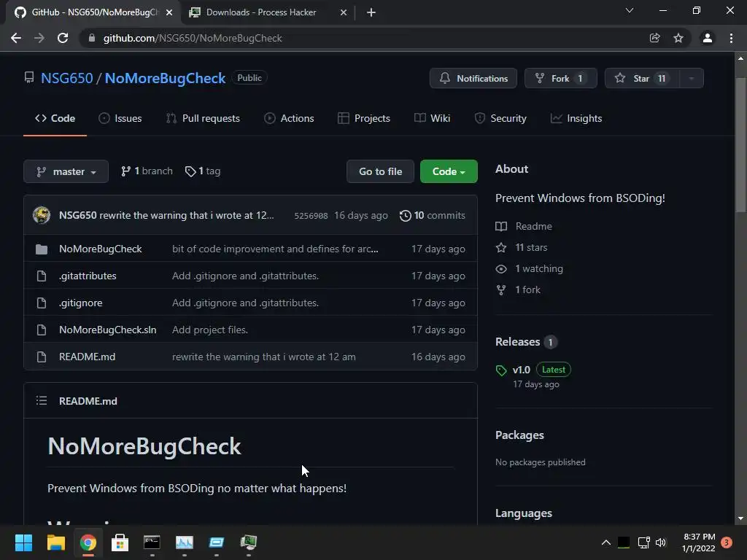Screen dimensions: 747x560
Task: View the 11 stars link
Action: pos(522,248)
